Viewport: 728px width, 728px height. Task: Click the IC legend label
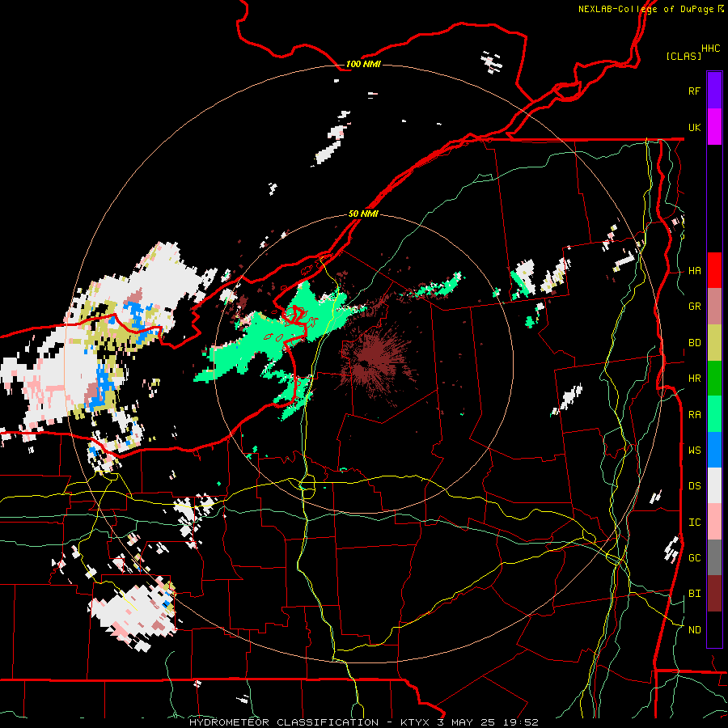point(694,523)
